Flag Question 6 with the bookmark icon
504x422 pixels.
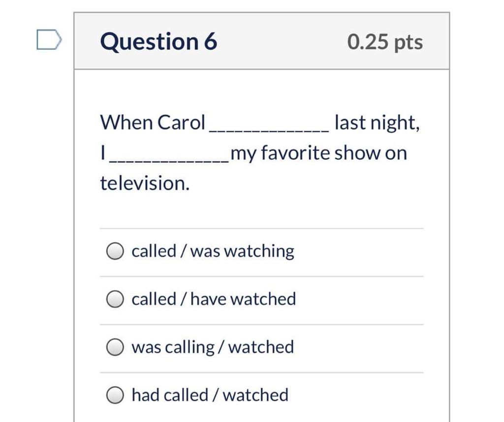(49, 40)
